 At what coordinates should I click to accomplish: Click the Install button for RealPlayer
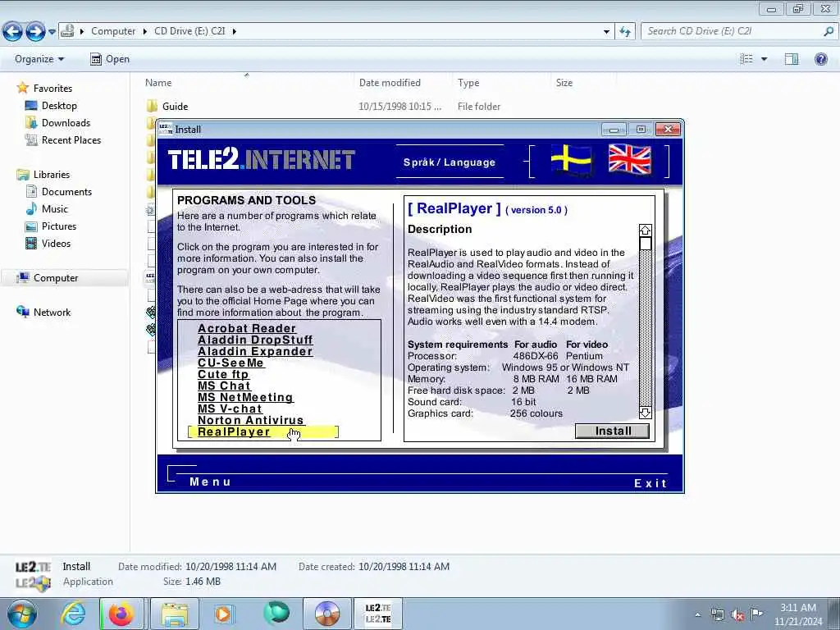tap(612, 431)
